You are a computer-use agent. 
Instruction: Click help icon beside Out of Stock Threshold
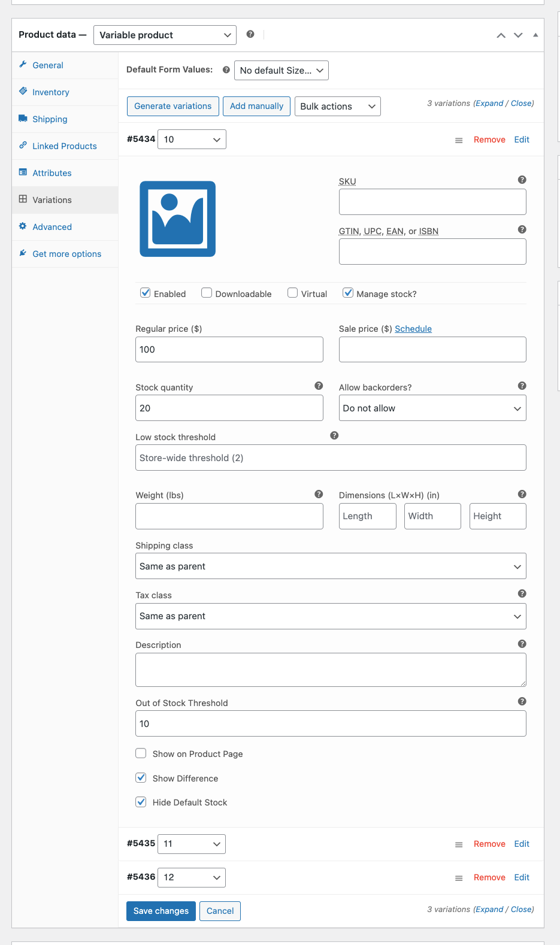(522, 701)
